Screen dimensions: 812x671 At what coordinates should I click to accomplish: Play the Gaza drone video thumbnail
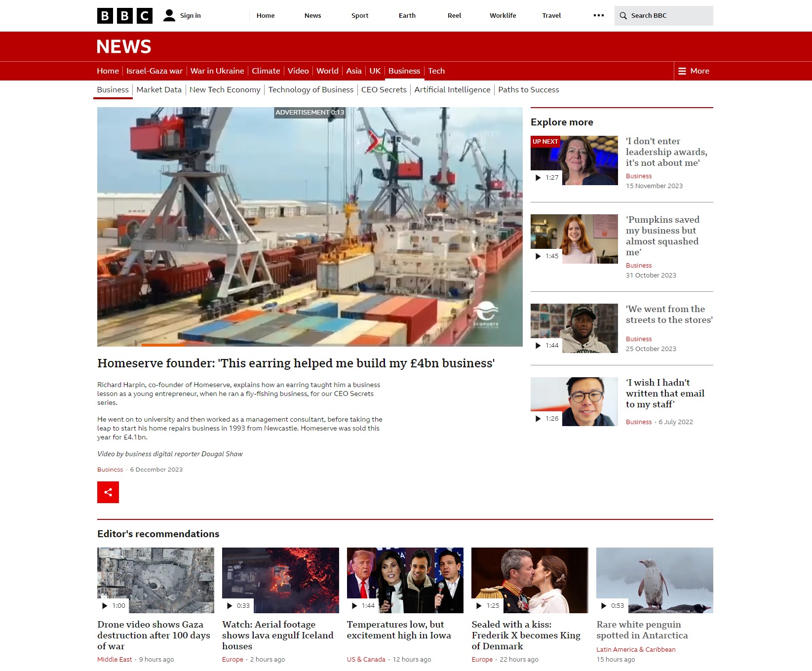(155, 580)
